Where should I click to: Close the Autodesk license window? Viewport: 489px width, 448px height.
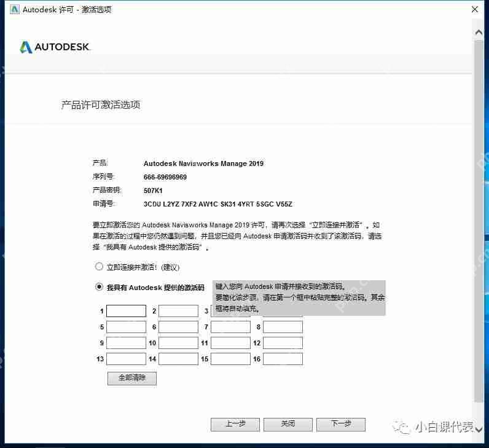tap(475, 9)
